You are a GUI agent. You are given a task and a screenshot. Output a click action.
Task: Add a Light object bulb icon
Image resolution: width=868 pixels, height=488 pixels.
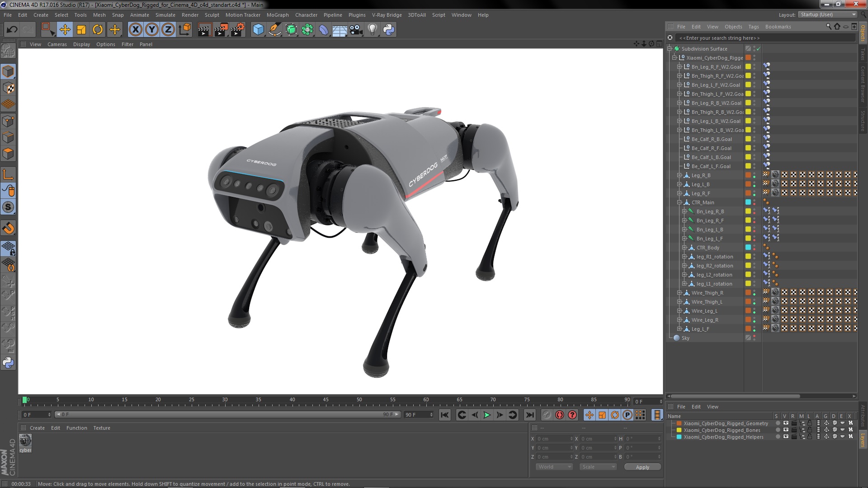(x=373, y=30)
